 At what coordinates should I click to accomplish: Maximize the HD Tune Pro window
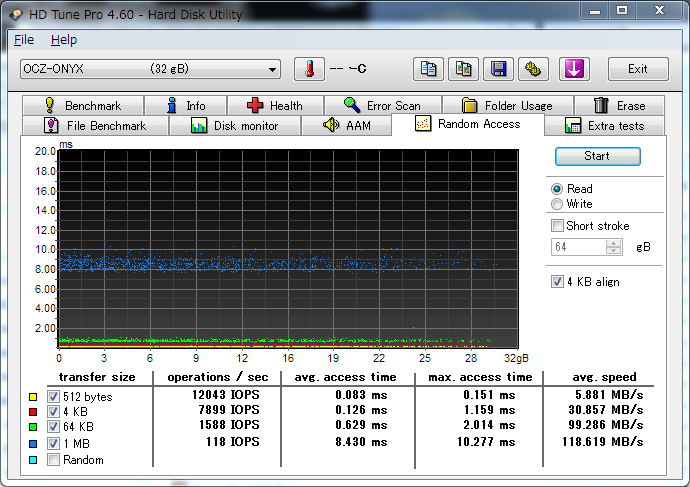622,11
